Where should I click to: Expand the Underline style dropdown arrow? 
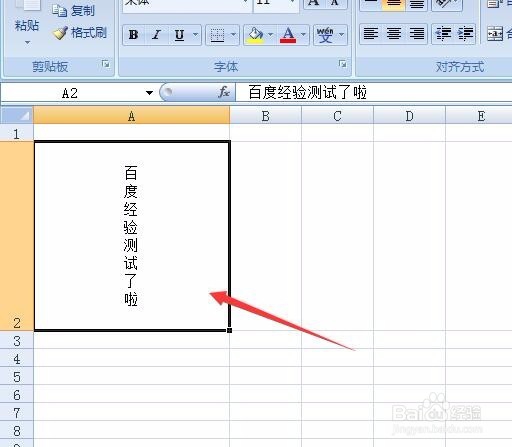(x=196, y=35)
